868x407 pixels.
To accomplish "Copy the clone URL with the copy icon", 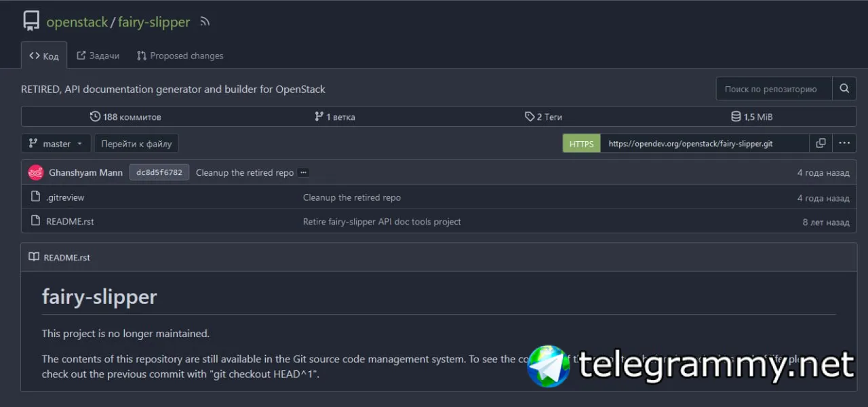I will pyautogui.click(x=821, y=143).
